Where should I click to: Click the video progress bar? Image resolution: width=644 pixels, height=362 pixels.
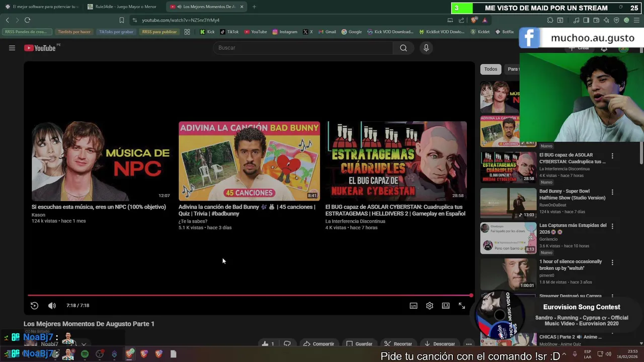[x=250, y=296]
